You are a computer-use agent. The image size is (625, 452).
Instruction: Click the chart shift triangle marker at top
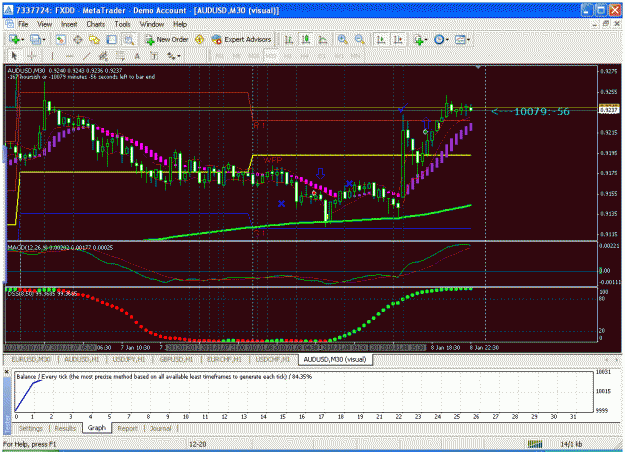(478, 67)
